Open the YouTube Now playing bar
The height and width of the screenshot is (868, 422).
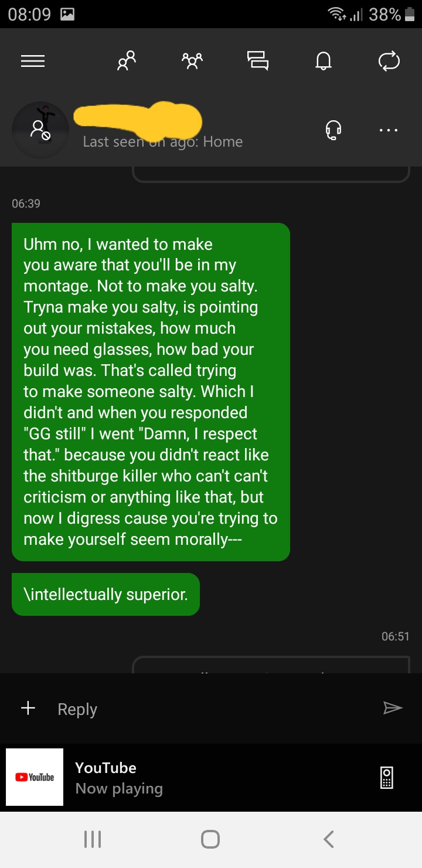(x=211, y=777)
